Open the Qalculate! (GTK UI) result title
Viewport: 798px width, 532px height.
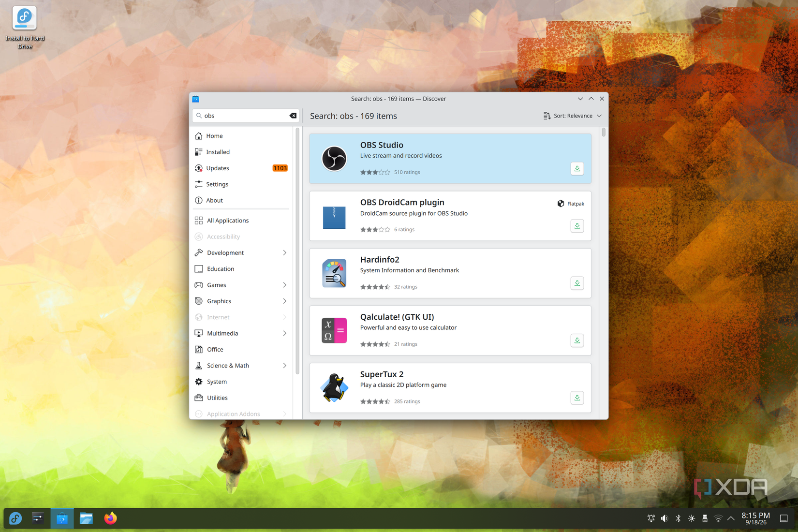point(397,317)
